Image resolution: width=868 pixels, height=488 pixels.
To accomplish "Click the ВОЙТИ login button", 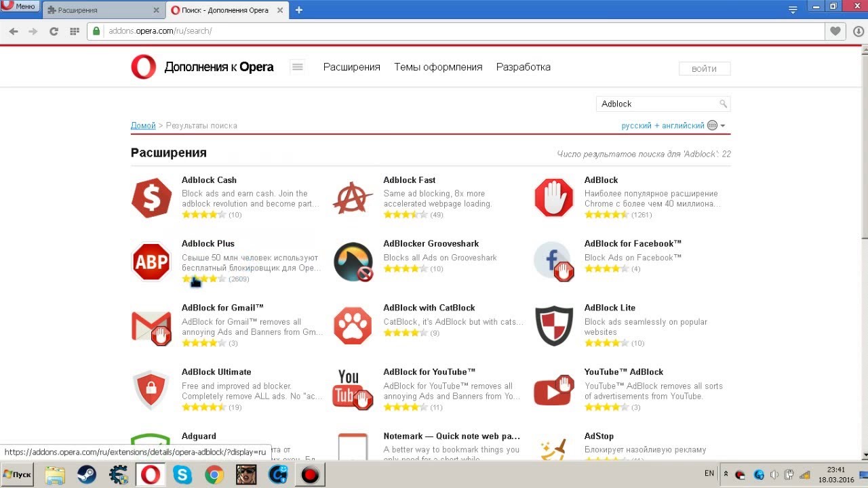I will (705, 68).
